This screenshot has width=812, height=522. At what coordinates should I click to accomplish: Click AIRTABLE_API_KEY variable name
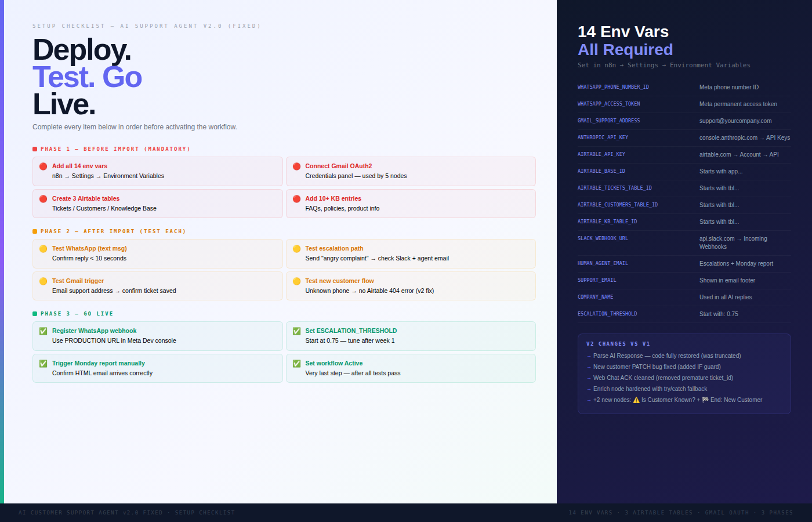coord(601,154)
